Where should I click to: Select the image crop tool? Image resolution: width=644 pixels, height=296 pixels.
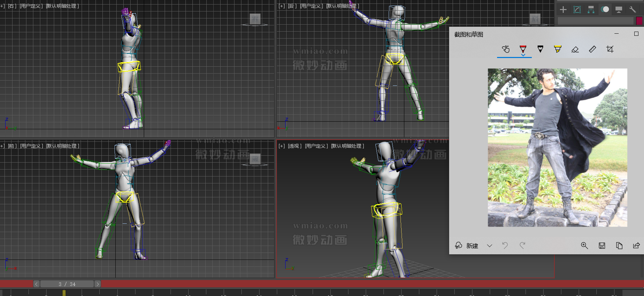tap(610, 49)
